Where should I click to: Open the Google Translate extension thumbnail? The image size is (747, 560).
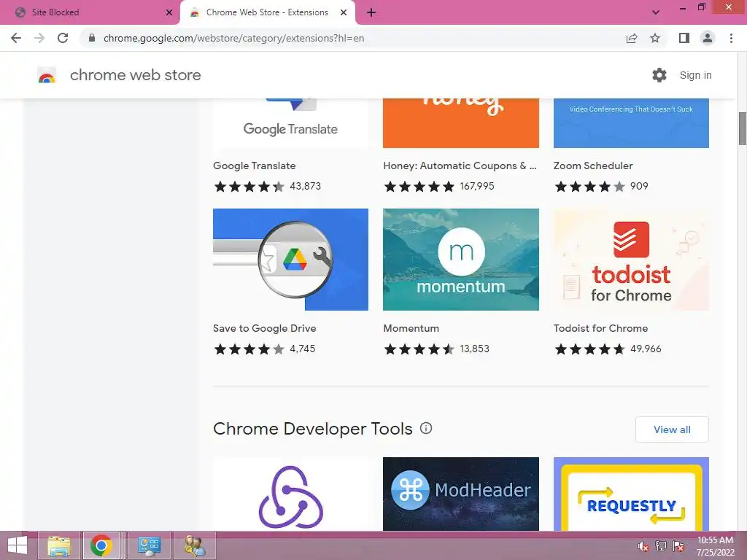[x=290, y=123]
